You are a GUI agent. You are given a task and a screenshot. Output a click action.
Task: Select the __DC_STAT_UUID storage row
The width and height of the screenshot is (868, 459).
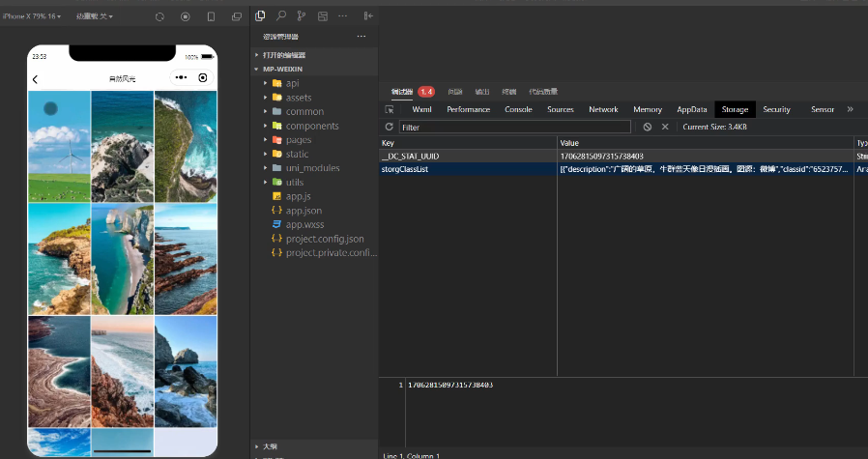[623, 157]
